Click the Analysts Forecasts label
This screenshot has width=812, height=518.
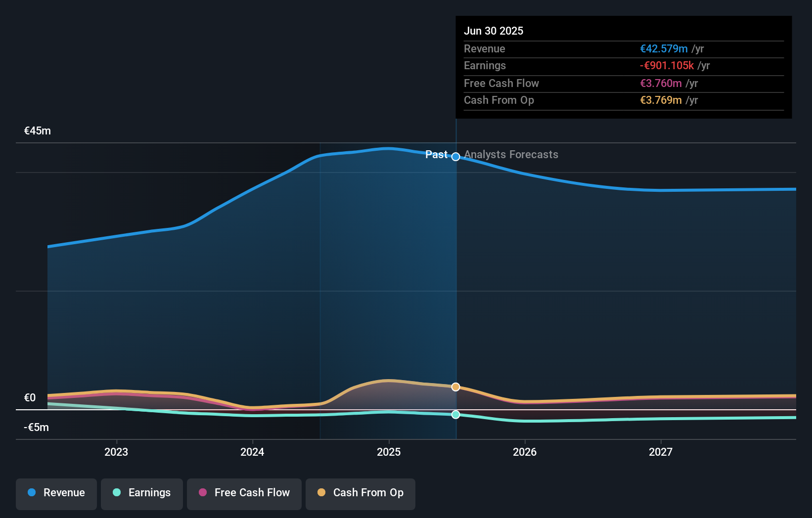[511, 154]
